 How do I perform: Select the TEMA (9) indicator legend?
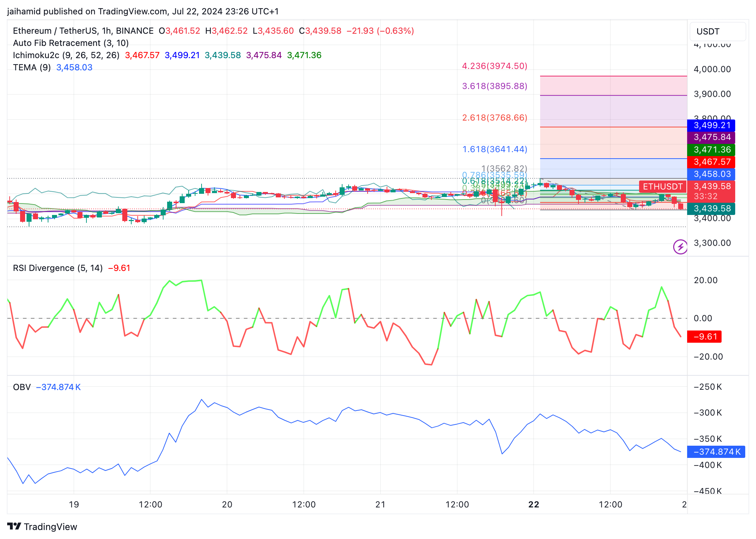tap(32, 67)
